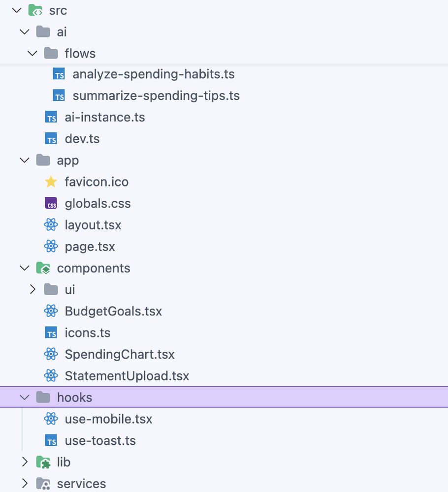This screenshot has width=448, height=492.
Task: Collapse the flows folder chevron
Action: (32, 53)
